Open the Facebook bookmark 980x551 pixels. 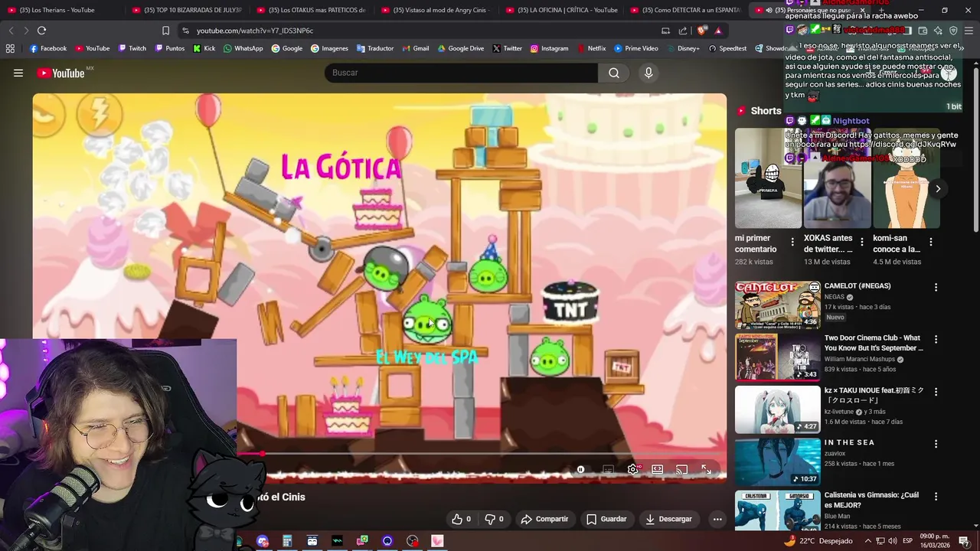click(x=48, y=48)
